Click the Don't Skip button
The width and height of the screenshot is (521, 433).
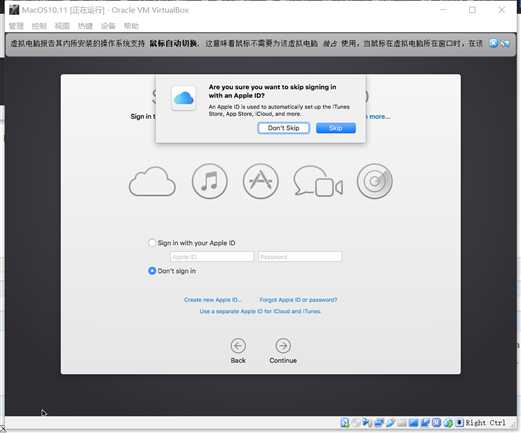pos(283,128)
